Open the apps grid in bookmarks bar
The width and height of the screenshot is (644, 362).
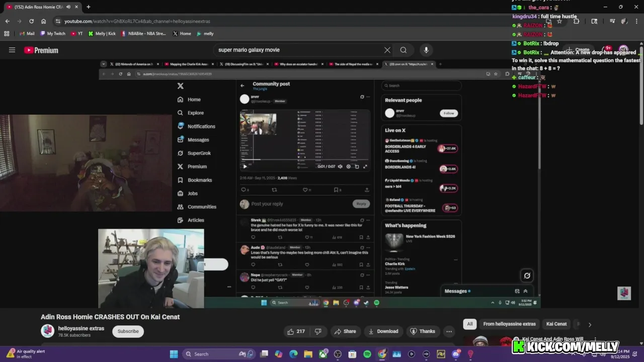(7, 34)
